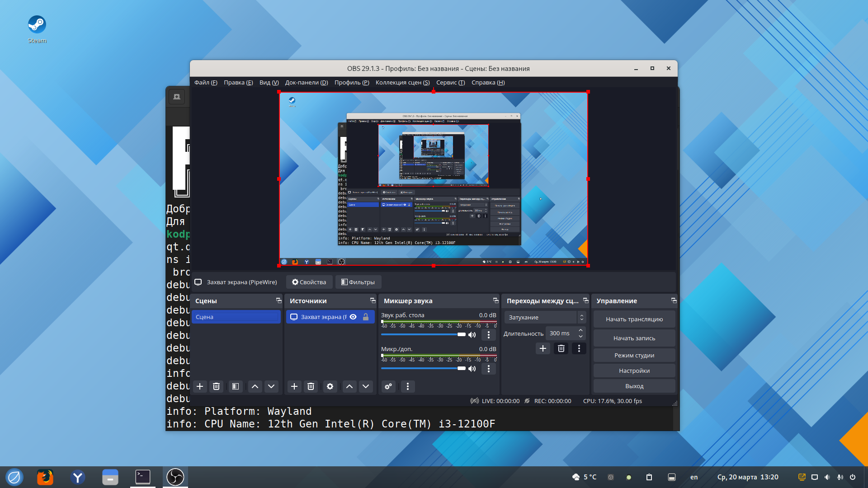Enable Режим студии
The image size is (868, 488).
pos(634,355)
